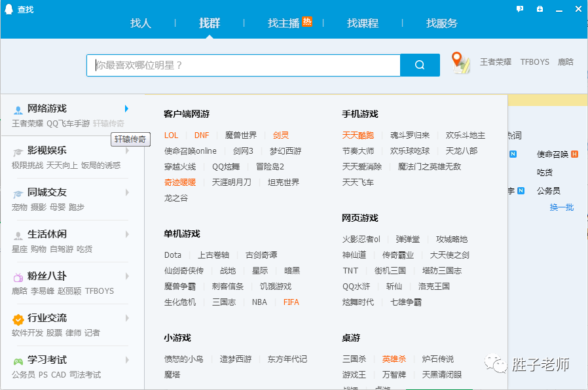The width and height of the screenshot is (588, 390).
Task: Click the blue magnifier search button
Action: point(420,65)
